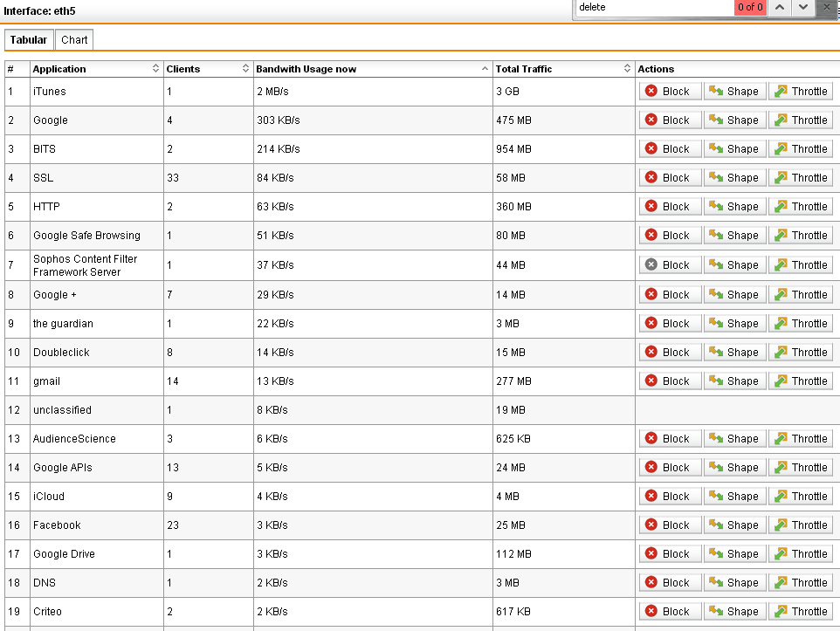Go to next find result
Screen dimensions: 840x631
[803, 7]
